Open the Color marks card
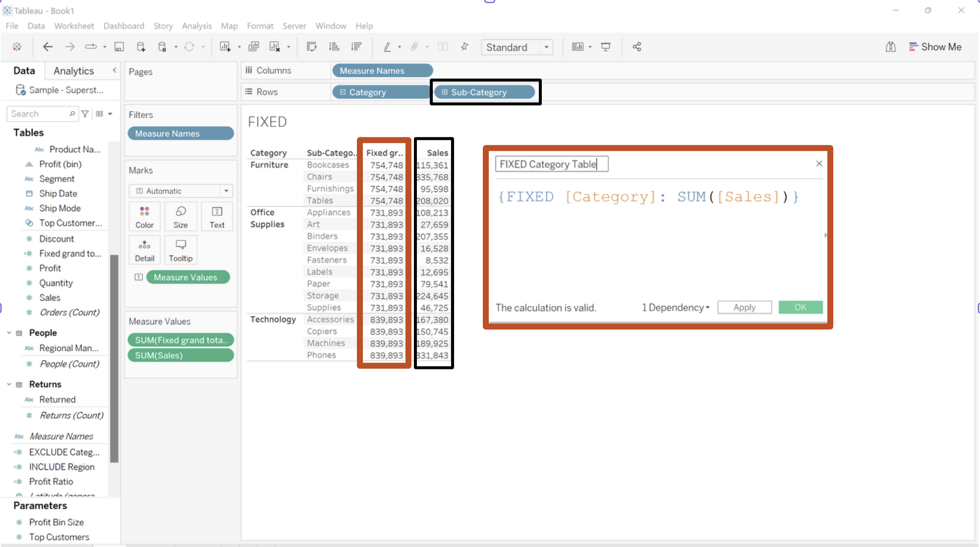This screenshot has width=980, height=547. point(144,217)
